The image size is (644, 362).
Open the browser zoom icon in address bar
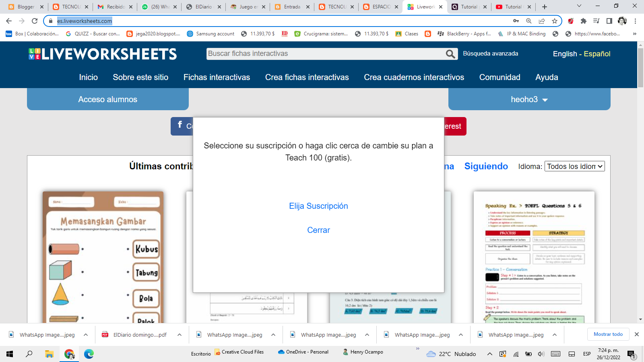tap(529, 21)
